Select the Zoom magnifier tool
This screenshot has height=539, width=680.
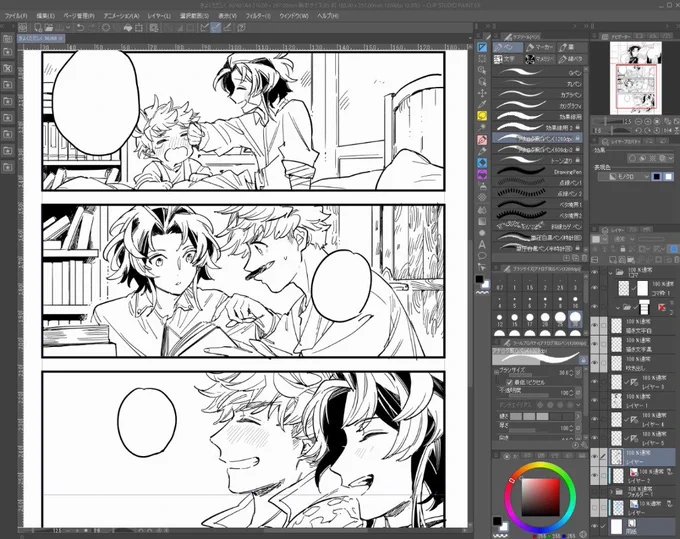pyautogui.click(x=482, y=70)
